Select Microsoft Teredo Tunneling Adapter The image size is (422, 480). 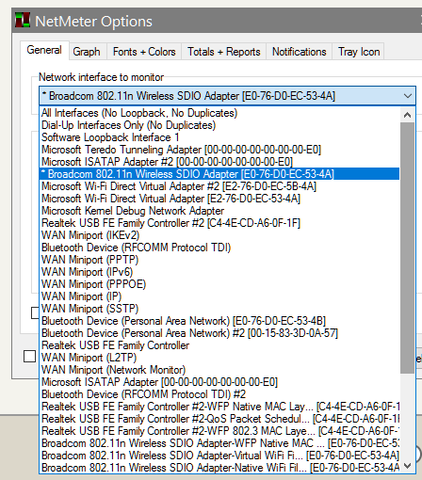220,150
